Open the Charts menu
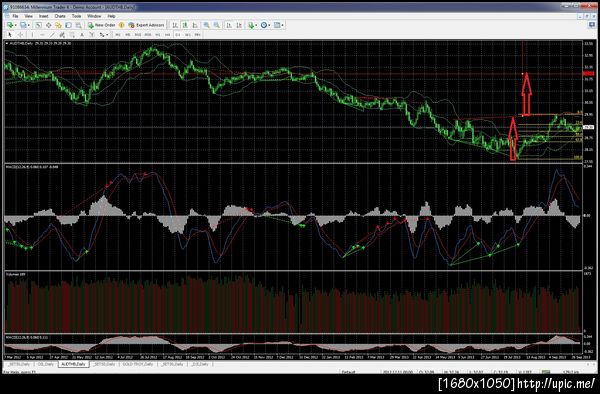Screen dimensions: 600x394 tap(60, 16)
